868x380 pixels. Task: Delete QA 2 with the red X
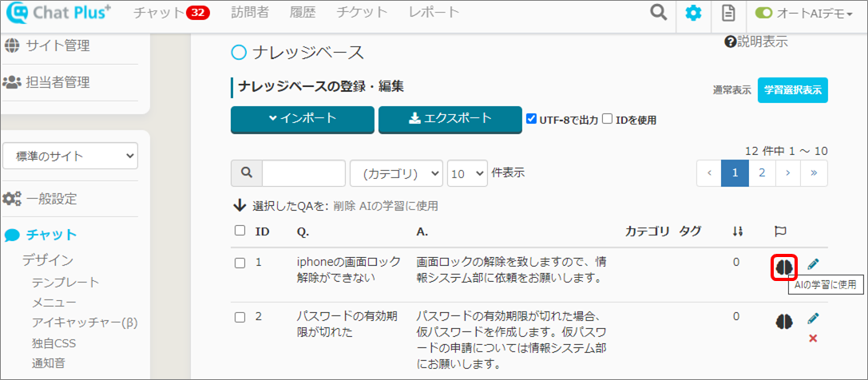click(x=813, y=338)
